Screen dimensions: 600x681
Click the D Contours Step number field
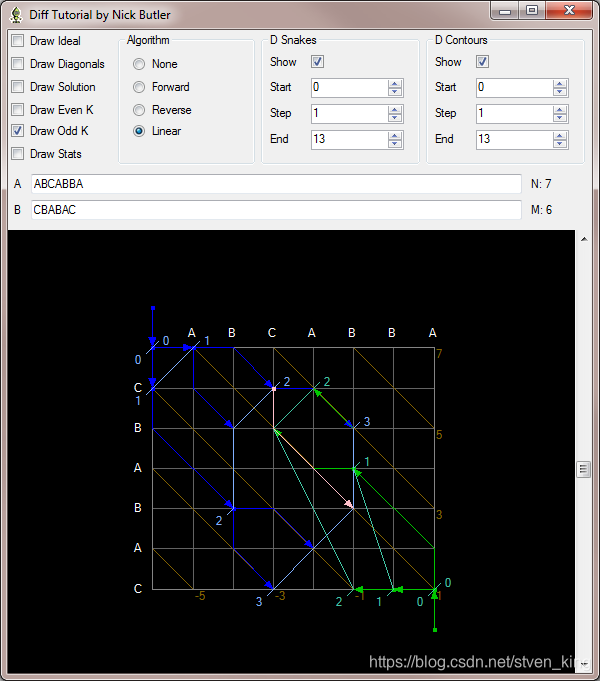click(x=515, y=114)
